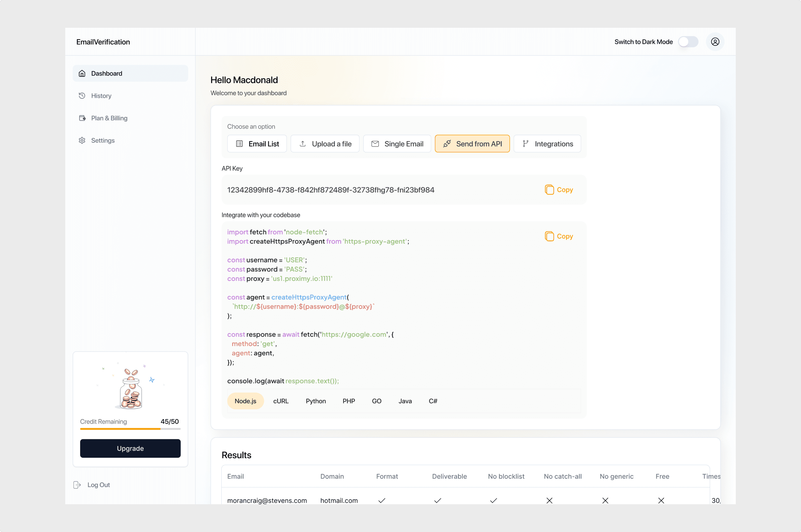
Task: Click the History clock icon
Action: (82, 96)
